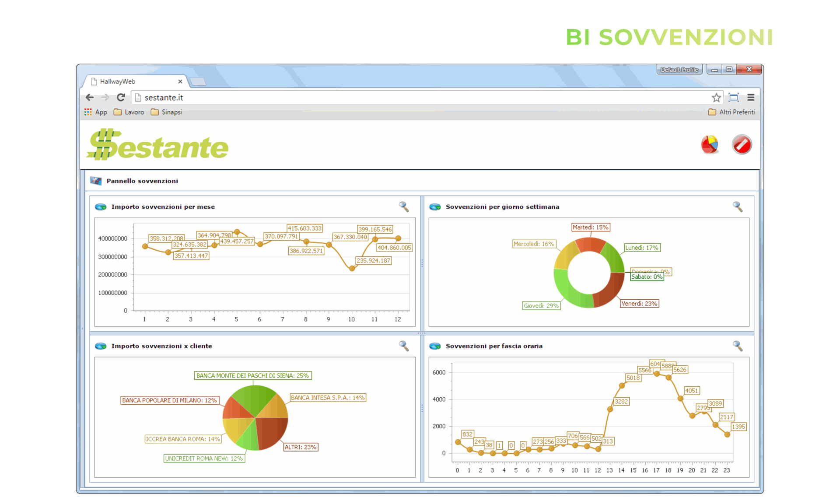Open a new browser tab
The width and height of the screenshot is (840, 504).
click(x=198, y=82)
